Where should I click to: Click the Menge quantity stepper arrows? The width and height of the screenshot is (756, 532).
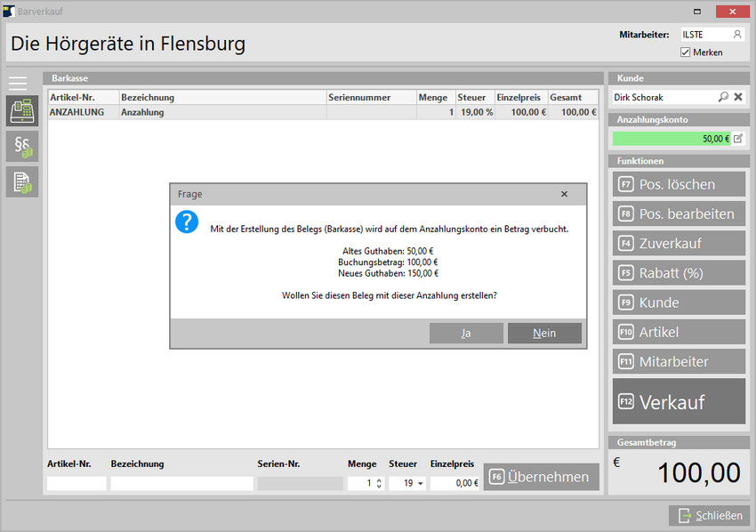(x=380, y=484)
